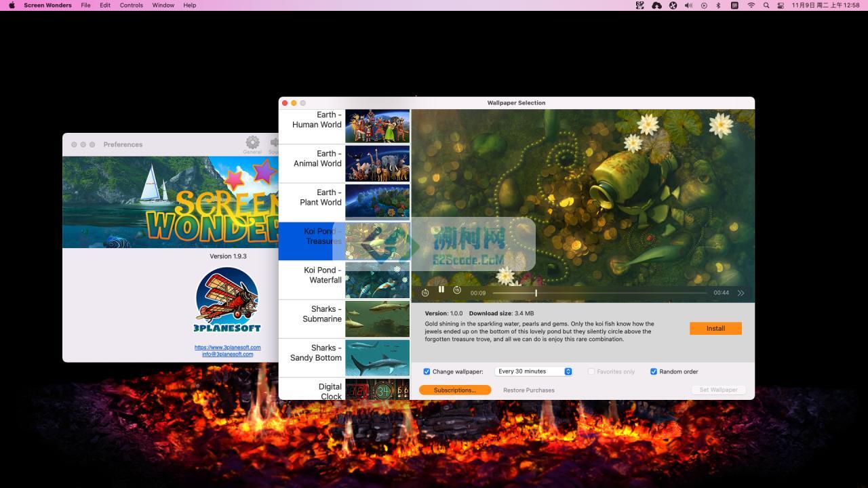Click the 'Koi Pond - Treasures' list label

(323, 236)
